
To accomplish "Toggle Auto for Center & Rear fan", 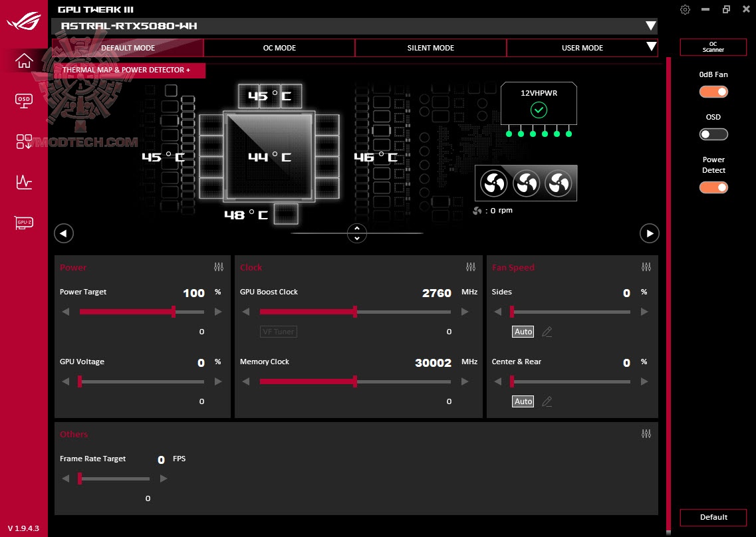I will [x=523, y=401].
